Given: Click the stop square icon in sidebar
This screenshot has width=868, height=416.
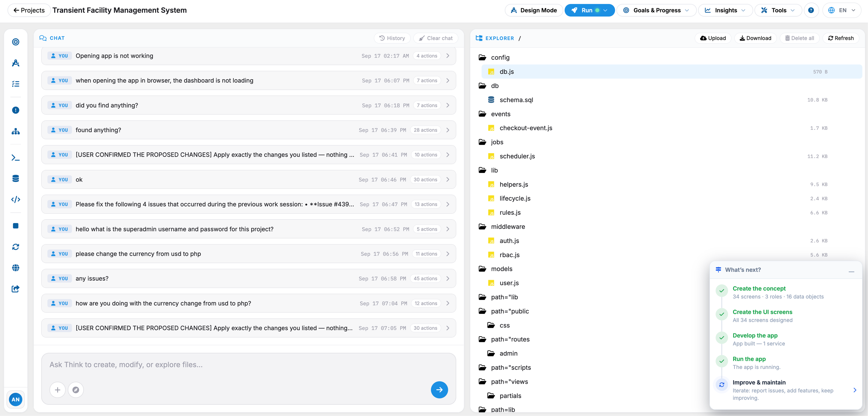Looking at the screenshot, I should (x=15, y=226).
